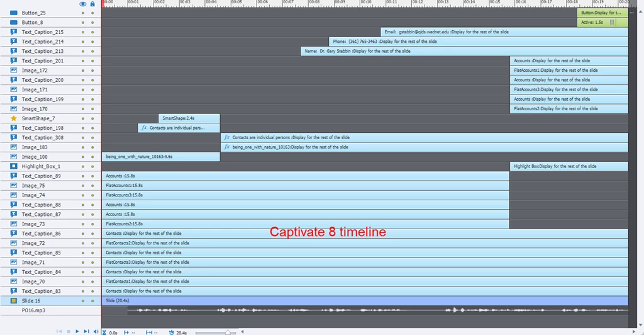Adjust the timeline zoom slider handle
The width and height of the screenshot is (644, 335).
pos(228,332)
